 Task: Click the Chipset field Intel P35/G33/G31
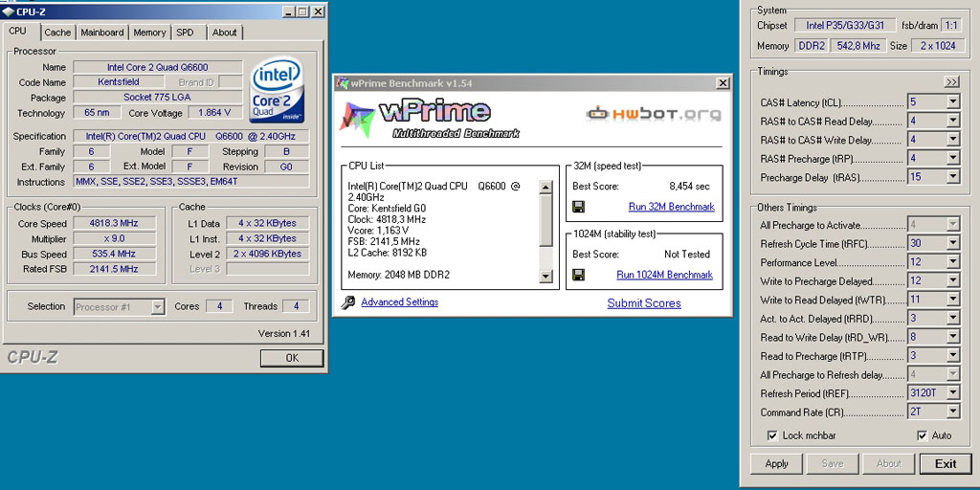click(x=844, y=26)
